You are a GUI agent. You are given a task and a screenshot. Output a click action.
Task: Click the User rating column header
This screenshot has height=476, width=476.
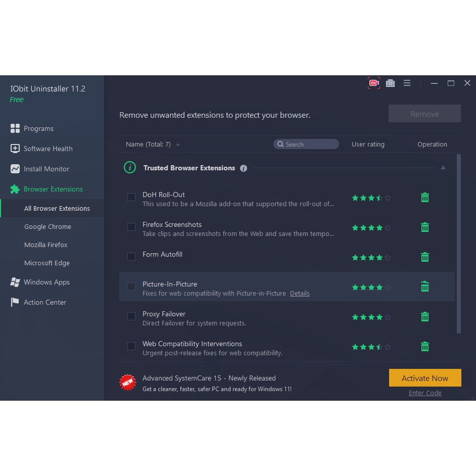(368, 144)
